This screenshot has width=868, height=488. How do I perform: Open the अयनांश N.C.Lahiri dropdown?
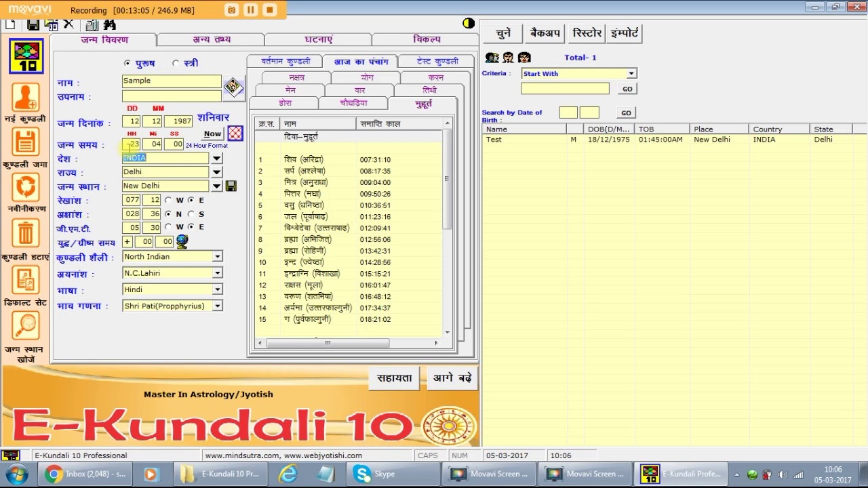click(x=217, y=273)
